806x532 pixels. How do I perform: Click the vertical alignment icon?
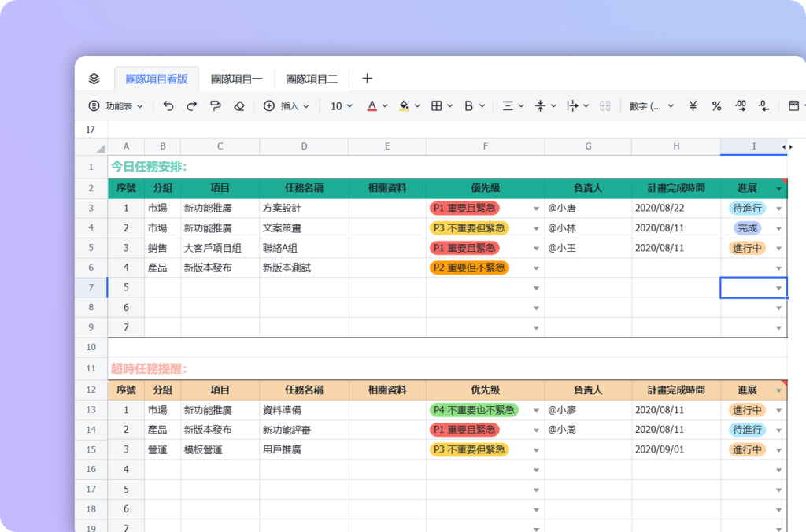tap(540, 106)
